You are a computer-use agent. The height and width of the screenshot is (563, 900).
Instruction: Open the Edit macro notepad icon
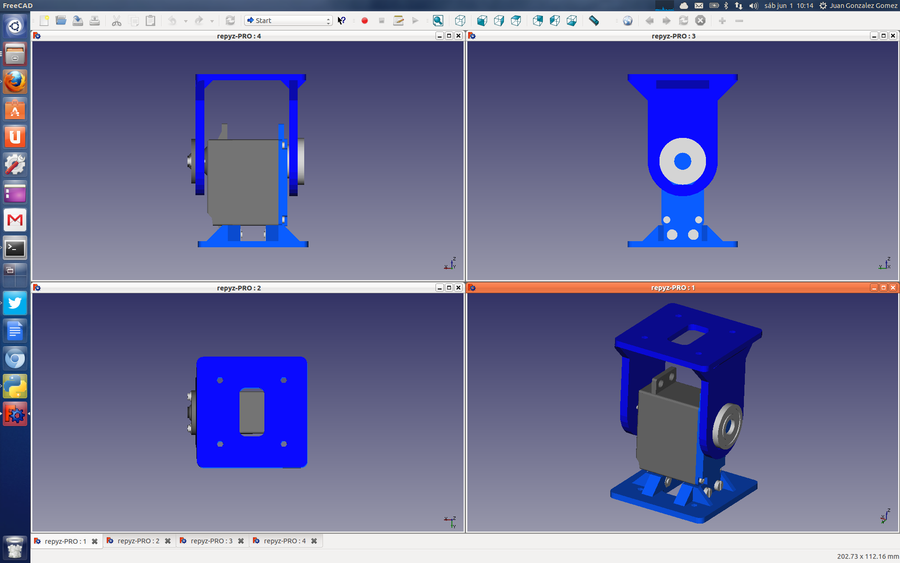point(398,20)
